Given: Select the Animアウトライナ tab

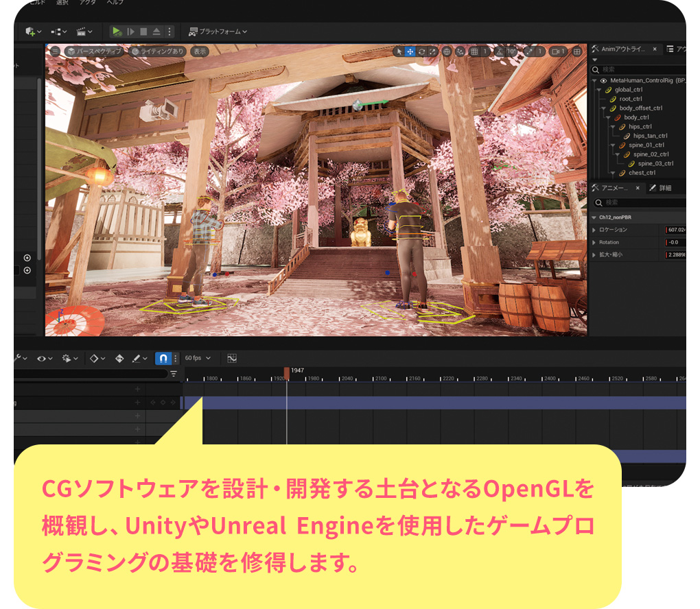Looking at the screenshot, I should [x=623, y=49].
